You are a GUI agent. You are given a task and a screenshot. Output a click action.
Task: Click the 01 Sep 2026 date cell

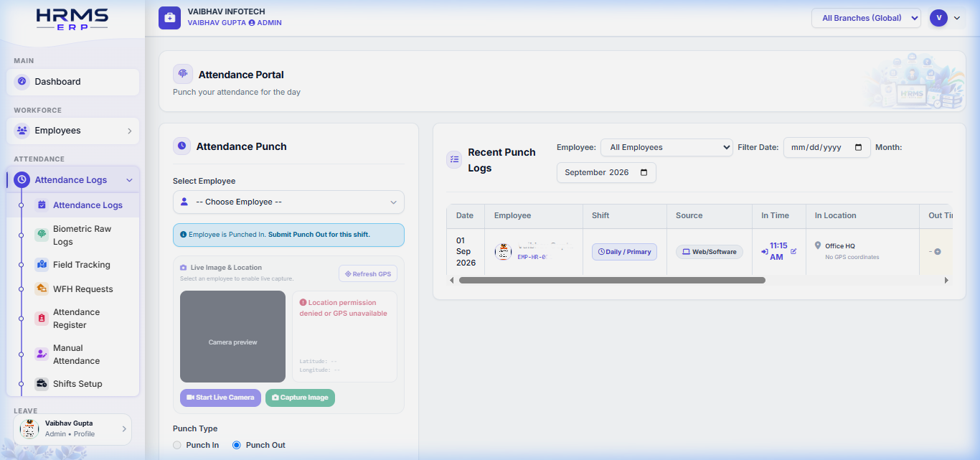coord(466,252)
